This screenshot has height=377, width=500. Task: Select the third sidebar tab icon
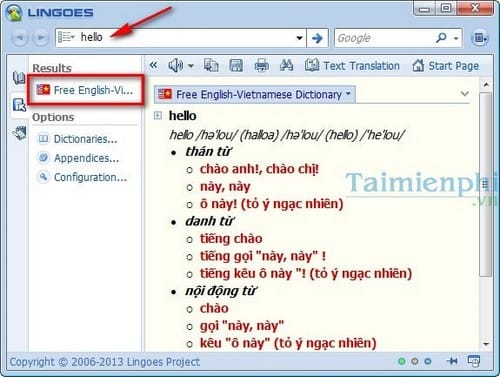point(19,133)
